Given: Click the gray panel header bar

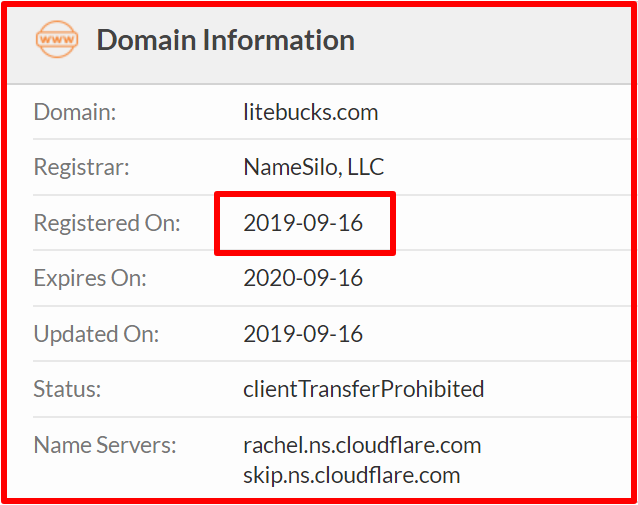Looking at the screenshot, I should pos(319,46).
